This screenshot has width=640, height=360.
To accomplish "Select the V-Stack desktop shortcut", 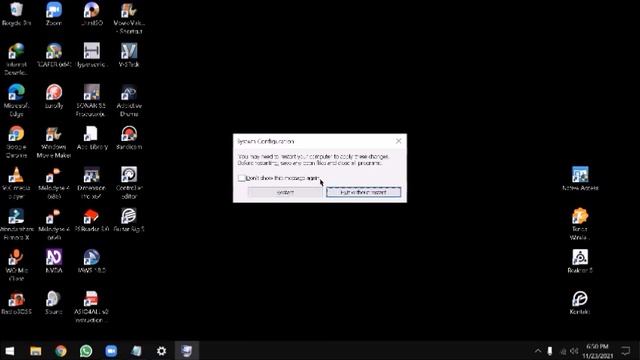I will pos(129,55).
